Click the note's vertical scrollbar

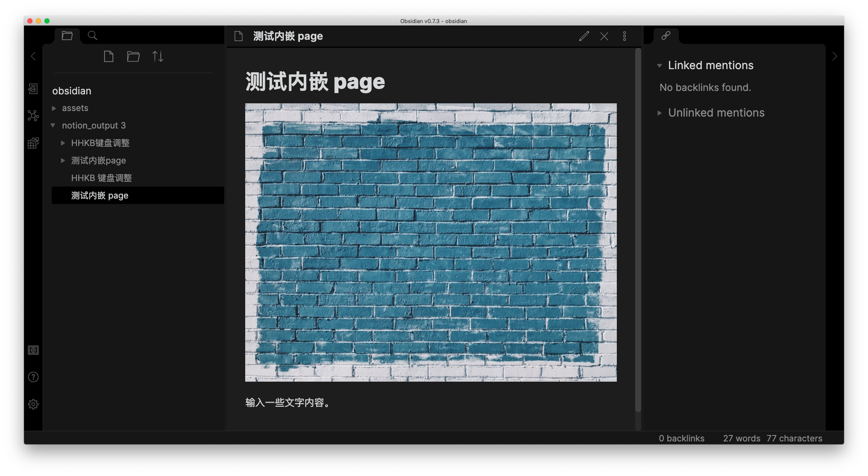click(638, 231)
